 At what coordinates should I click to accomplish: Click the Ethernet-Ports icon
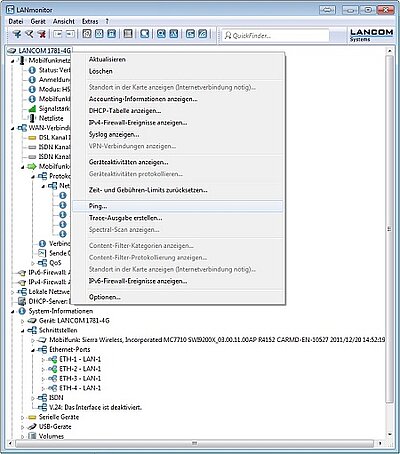point(42,350)
